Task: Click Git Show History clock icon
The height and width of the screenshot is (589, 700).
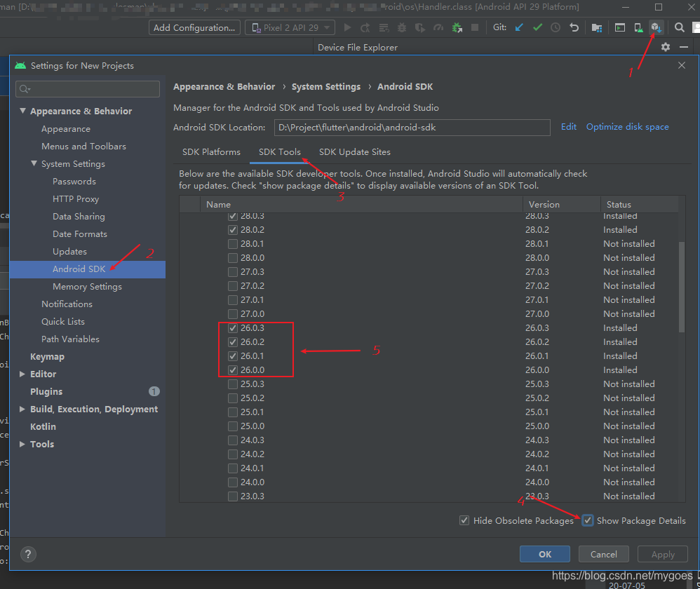Action: 556,27
